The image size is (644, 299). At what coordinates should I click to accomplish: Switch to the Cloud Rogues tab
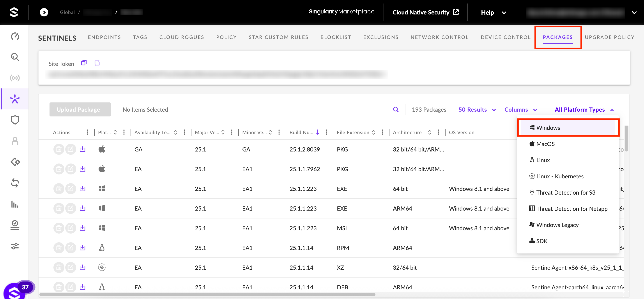(x=182, y=37)
